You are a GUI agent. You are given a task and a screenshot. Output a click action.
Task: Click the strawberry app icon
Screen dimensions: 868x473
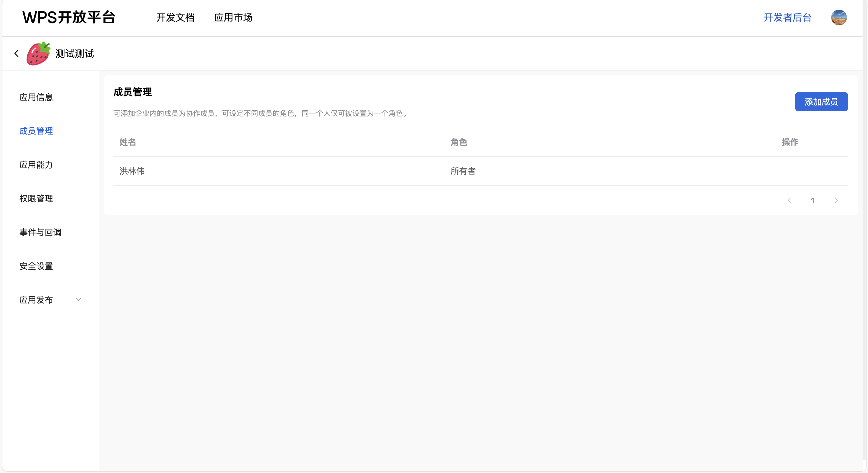click(38, 54)
